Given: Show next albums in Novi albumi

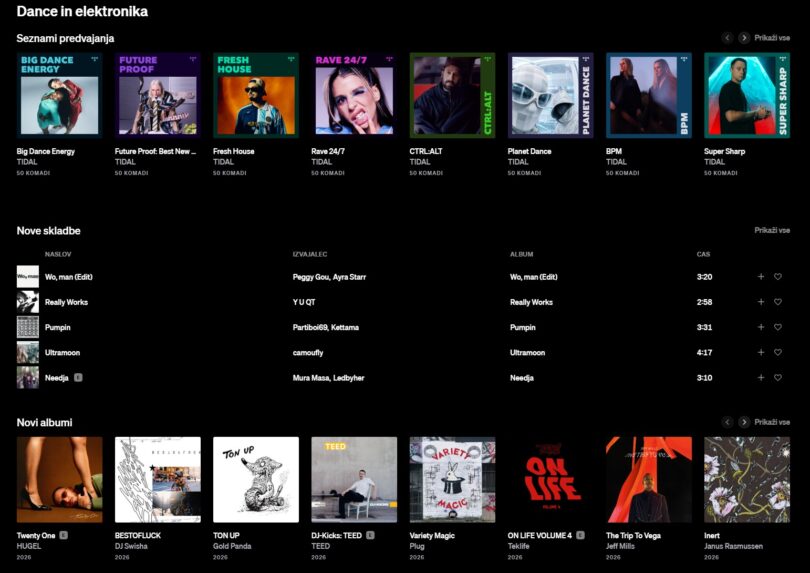Looking at the screenshot, I should 744,422.
